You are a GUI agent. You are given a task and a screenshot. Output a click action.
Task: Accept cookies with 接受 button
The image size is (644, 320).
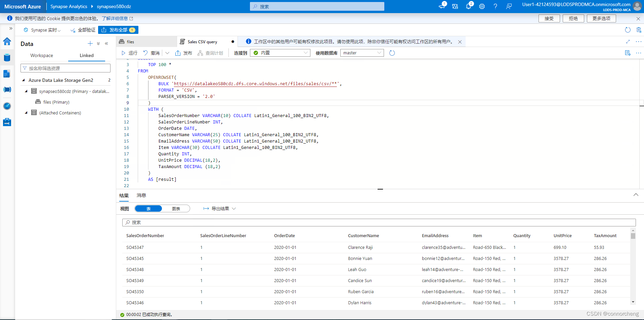pos(549,18)
